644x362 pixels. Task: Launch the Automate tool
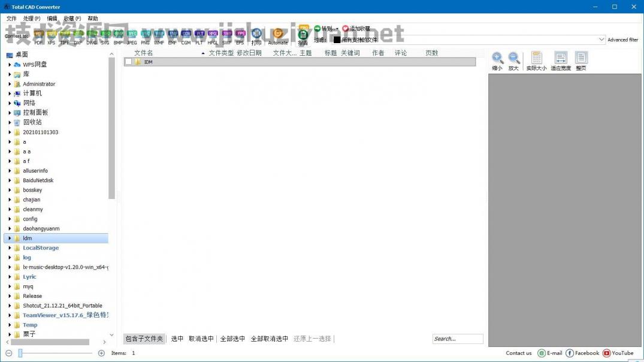pos(278,37)
